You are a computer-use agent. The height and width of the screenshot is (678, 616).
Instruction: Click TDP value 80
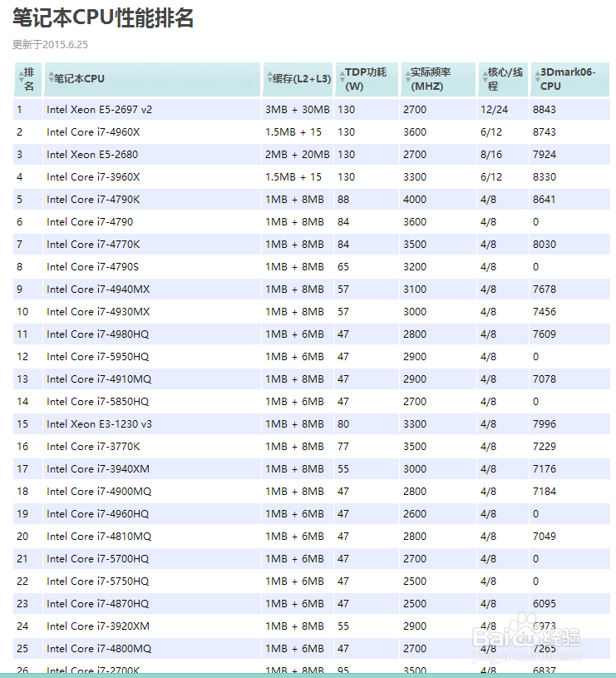[343, 424]
